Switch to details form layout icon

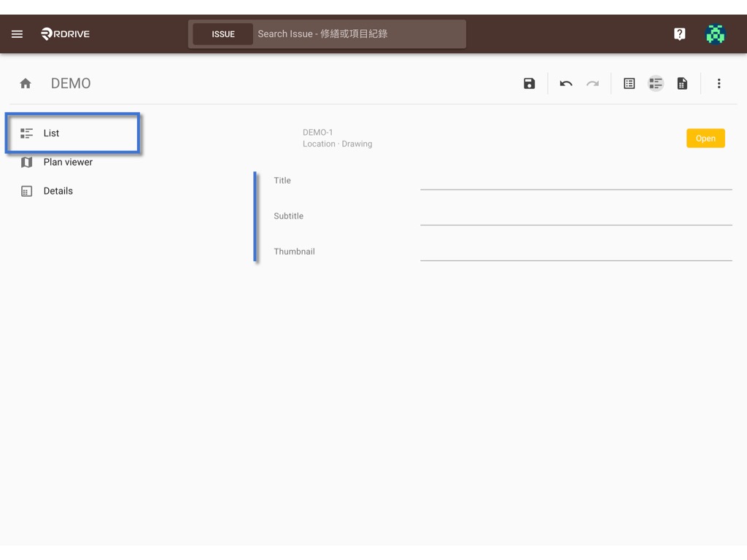(629, 84)
